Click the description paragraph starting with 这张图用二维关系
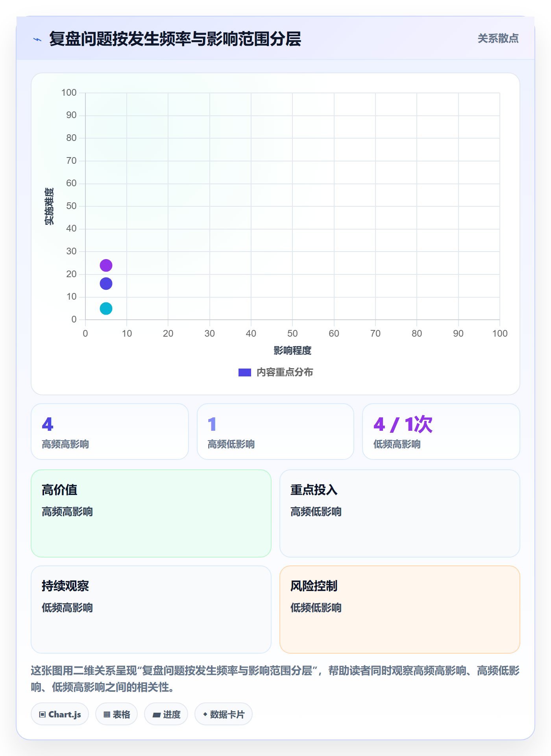 275,679
